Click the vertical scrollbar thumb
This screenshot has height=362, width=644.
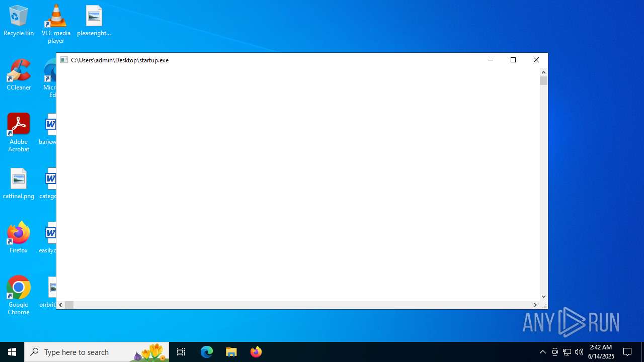coord(543,80)
